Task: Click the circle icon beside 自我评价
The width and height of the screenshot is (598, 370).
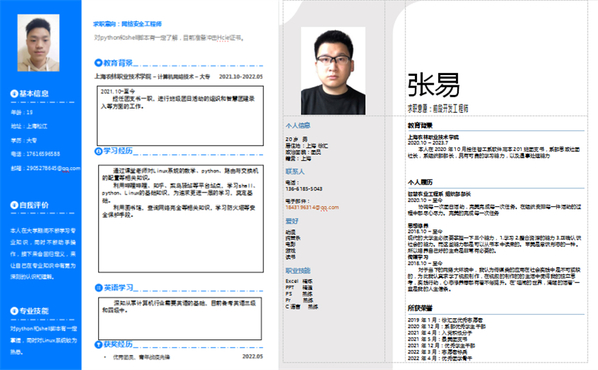Action: 14,205
